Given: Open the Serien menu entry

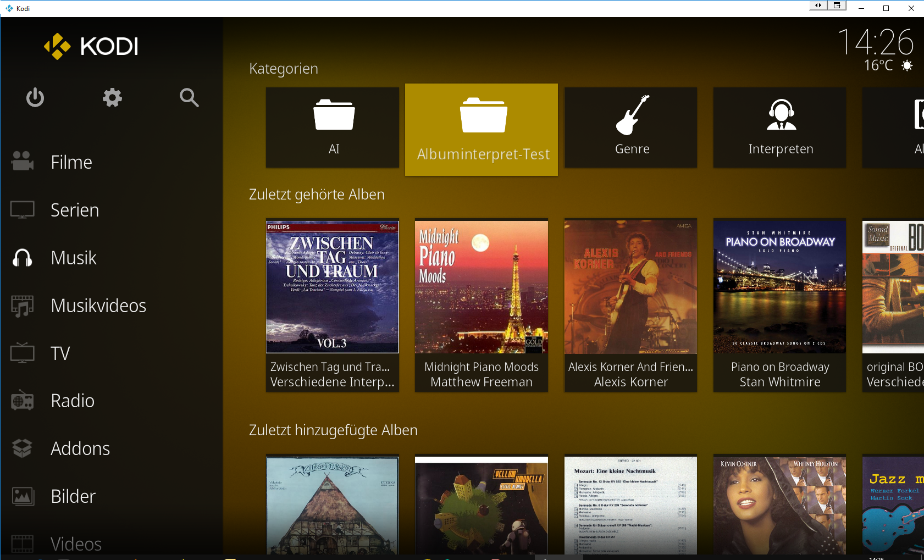Looking at the screenshot, I should pyautogui.click(x=75, y=210).
